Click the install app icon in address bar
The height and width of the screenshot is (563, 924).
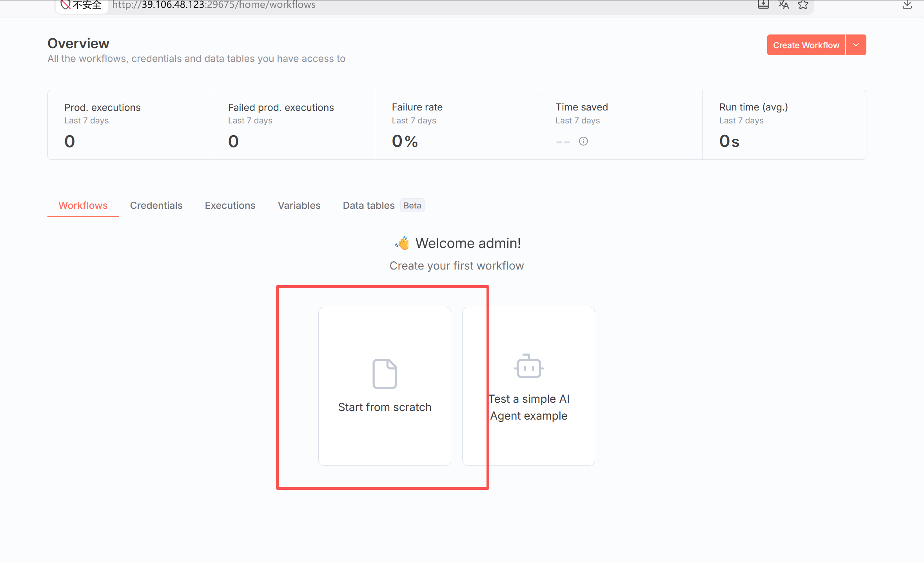coord(763,5)
